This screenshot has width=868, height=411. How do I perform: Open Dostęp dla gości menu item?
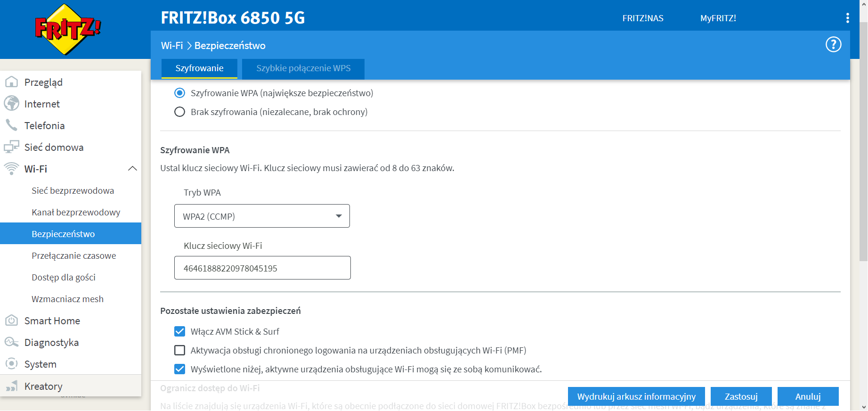click(x=64, y=277)
